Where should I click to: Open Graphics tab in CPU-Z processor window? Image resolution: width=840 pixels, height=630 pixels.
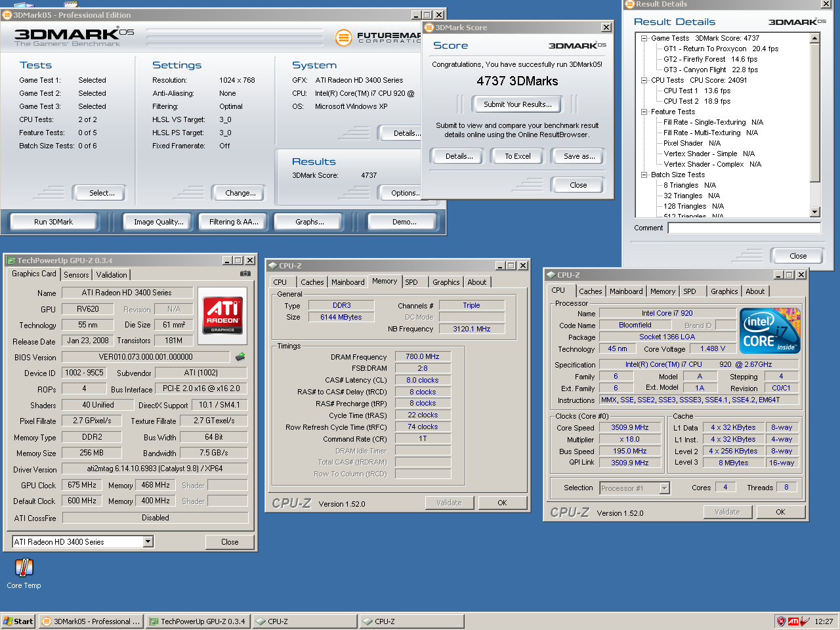pyautogui.click(x=724, y=291)
